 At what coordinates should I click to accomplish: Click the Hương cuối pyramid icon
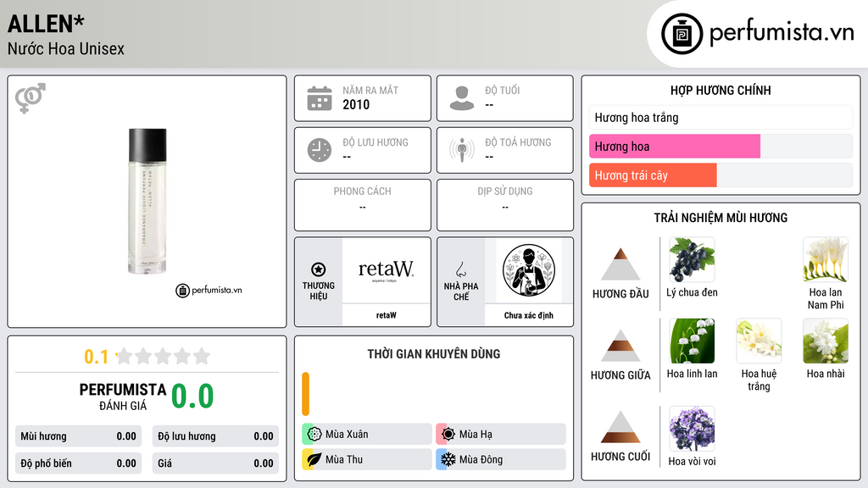click(x=620, y=427)
